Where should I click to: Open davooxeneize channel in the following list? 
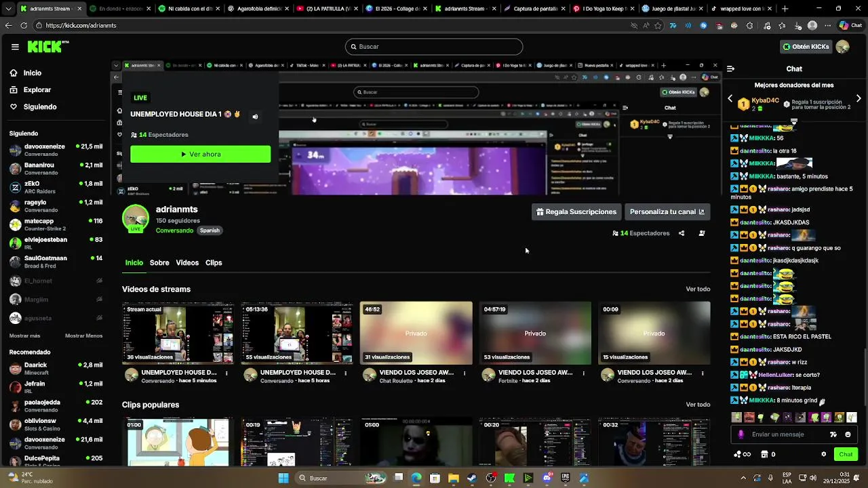(56, 150)
